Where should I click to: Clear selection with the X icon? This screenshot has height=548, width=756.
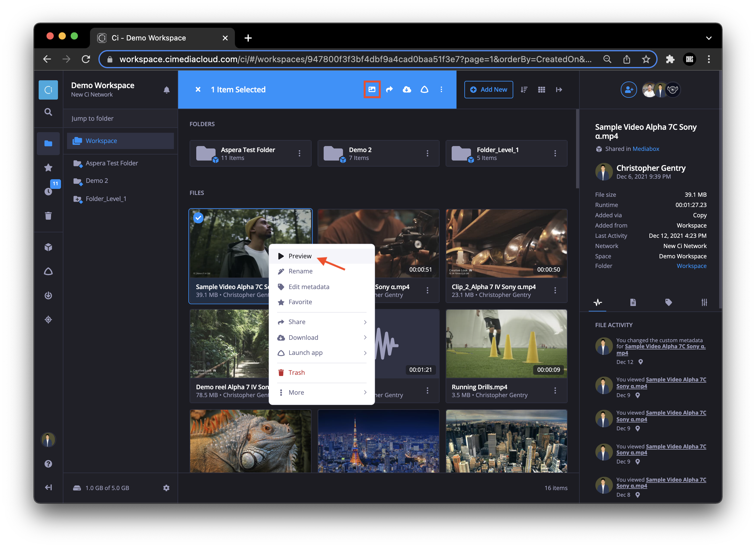198,89
